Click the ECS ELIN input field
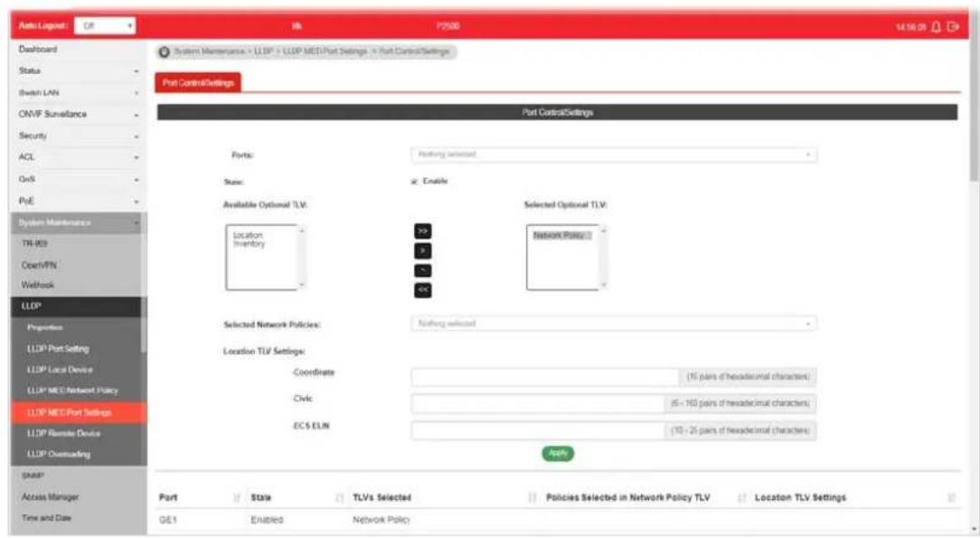 pyautogui.click(x=538, y=430)
